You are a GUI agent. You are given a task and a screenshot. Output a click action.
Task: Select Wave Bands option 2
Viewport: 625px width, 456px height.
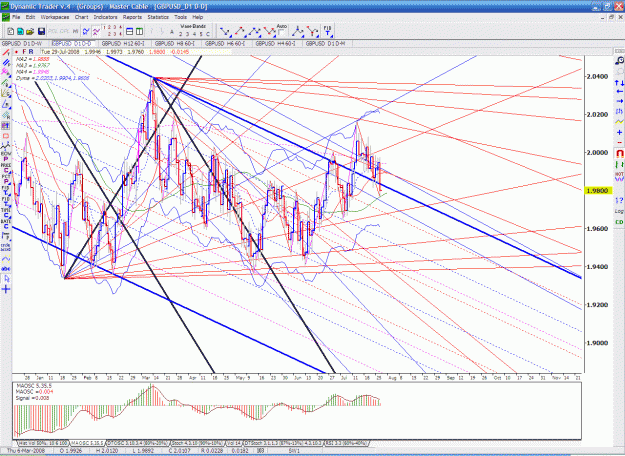[180, 34]
